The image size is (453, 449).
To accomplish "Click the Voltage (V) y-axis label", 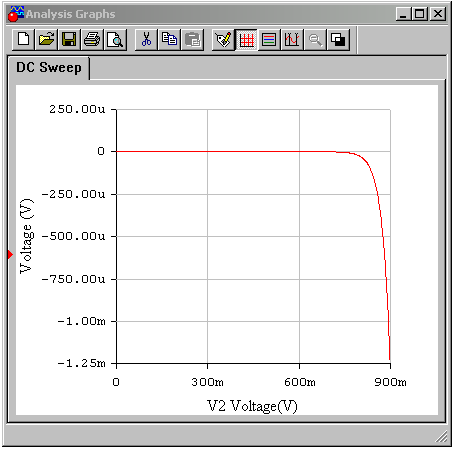I will [27, 236].
